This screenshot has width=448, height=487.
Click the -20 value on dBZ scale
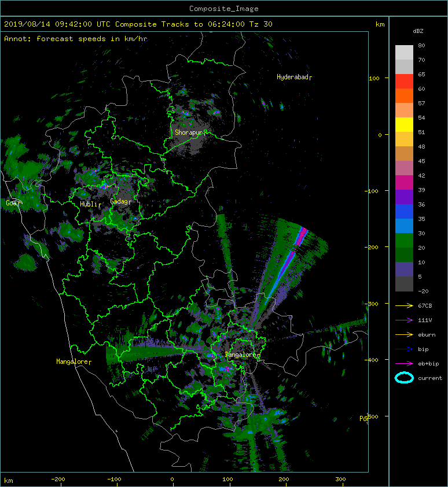(x=423, y=291)
